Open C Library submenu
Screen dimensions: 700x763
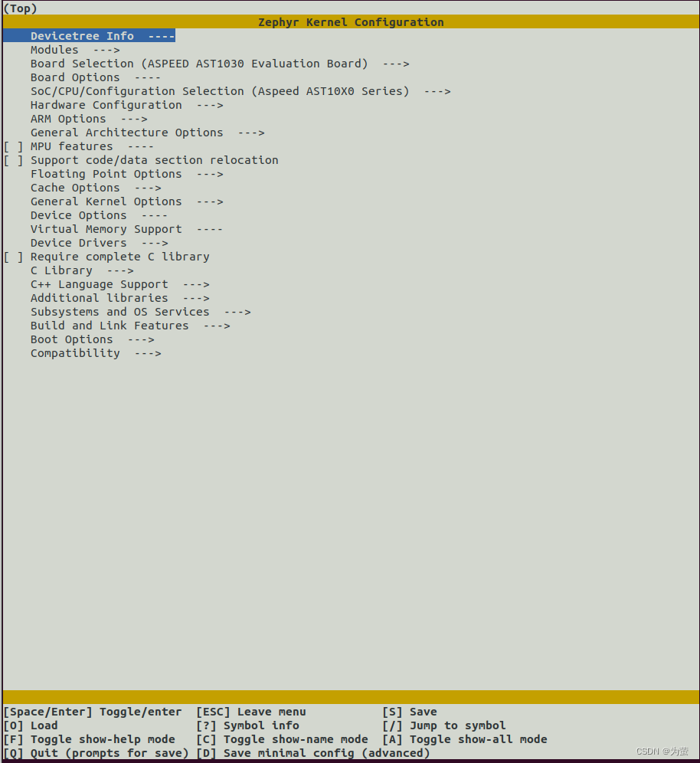pos(82,270)
